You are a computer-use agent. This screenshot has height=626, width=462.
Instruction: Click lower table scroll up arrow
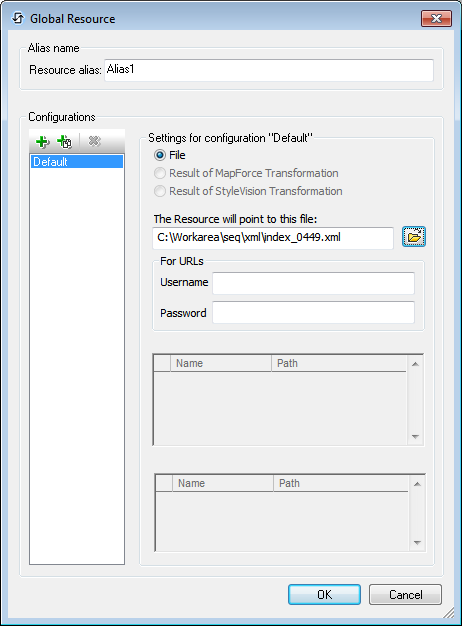pyautogui.click(x=417, y=484)
